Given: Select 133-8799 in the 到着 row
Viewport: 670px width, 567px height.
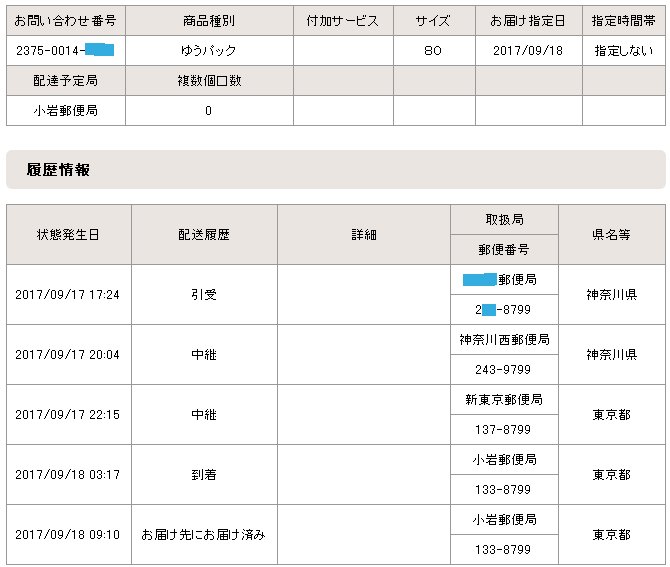Looking at the screenshot, I should click(503, 490).
